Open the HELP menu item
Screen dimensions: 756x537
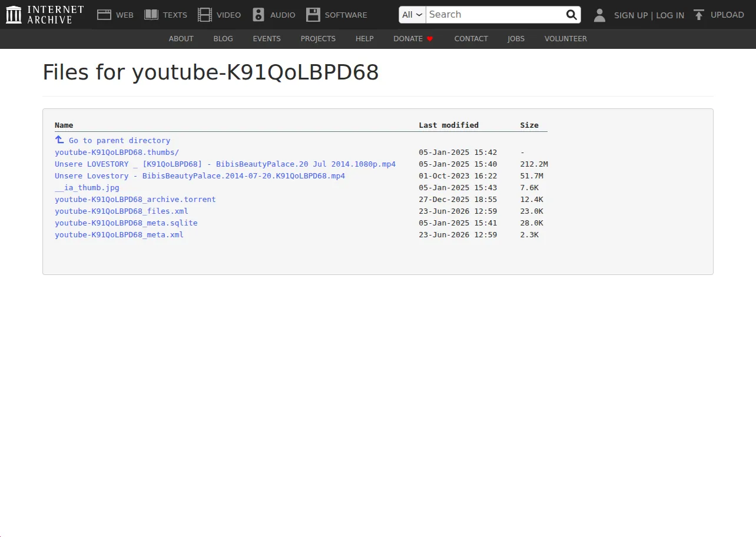(364, 39)
